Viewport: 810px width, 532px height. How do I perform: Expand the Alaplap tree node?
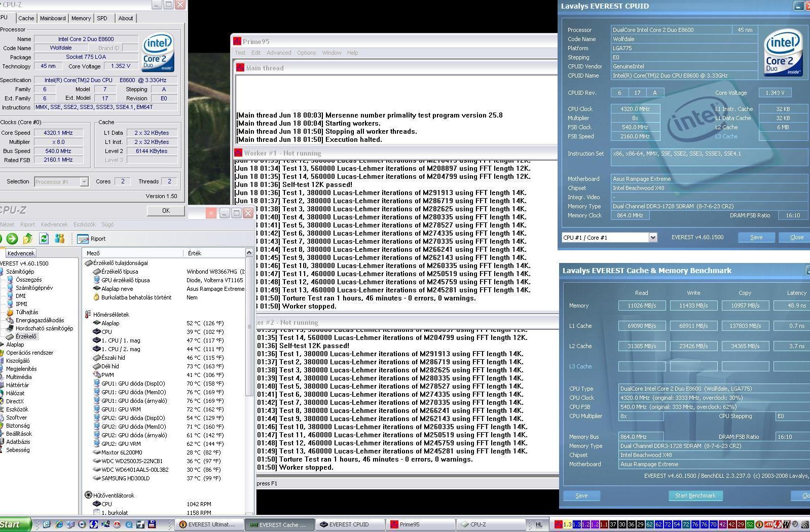click(x=15, y=345)
